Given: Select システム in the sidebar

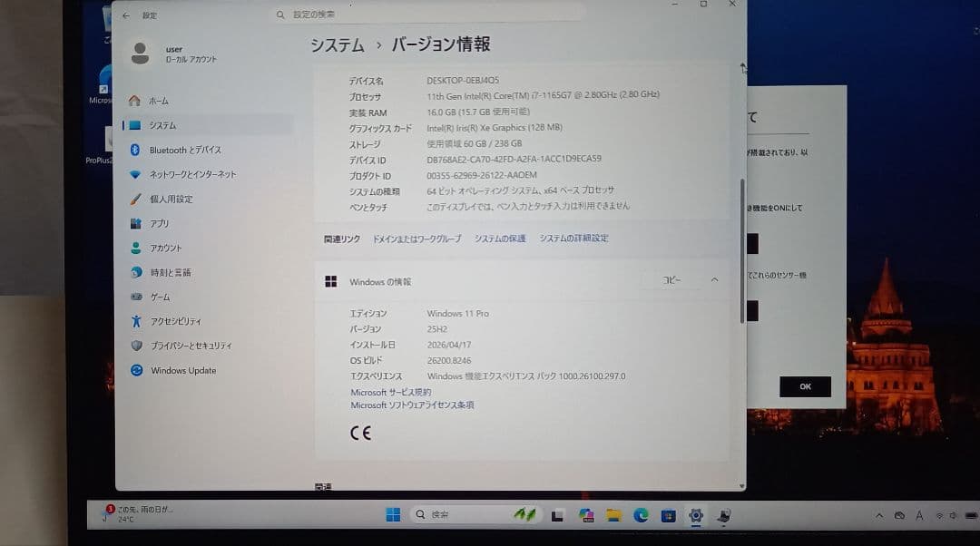Looking at the screenshot, I should (208, 125).
